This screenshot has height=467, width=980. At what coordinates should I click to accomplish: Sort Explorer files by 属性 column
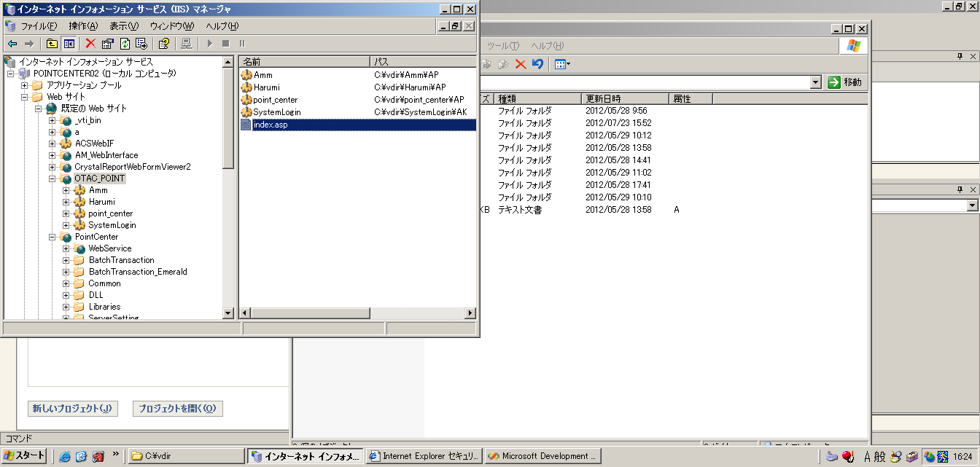coord(691,98)
